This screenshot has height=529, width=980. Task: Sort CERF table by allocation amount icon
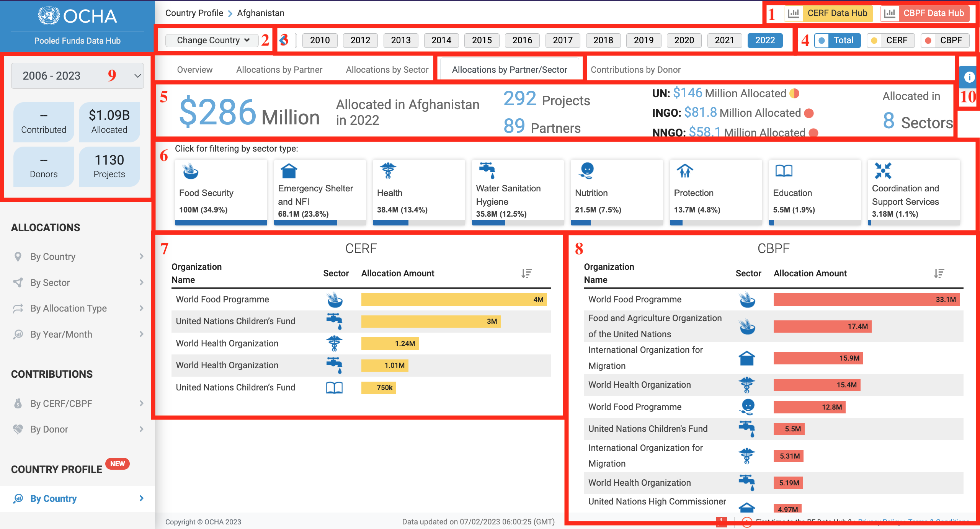click(x=527, y=273)
